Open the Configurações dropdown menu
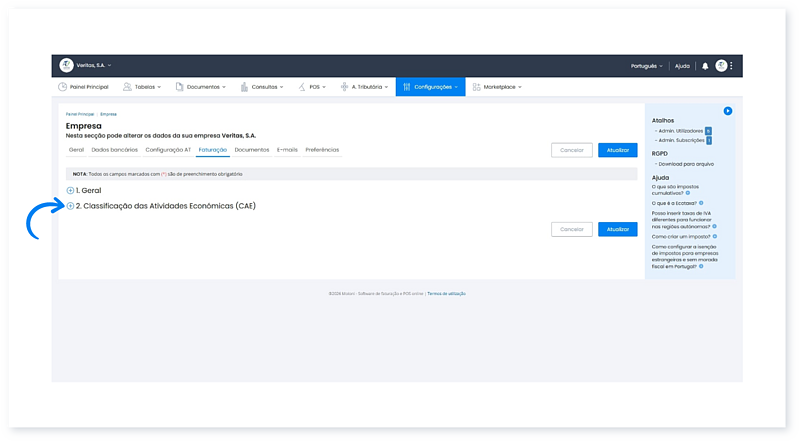This screenshot has height=442, width=800. coord(430,87)
